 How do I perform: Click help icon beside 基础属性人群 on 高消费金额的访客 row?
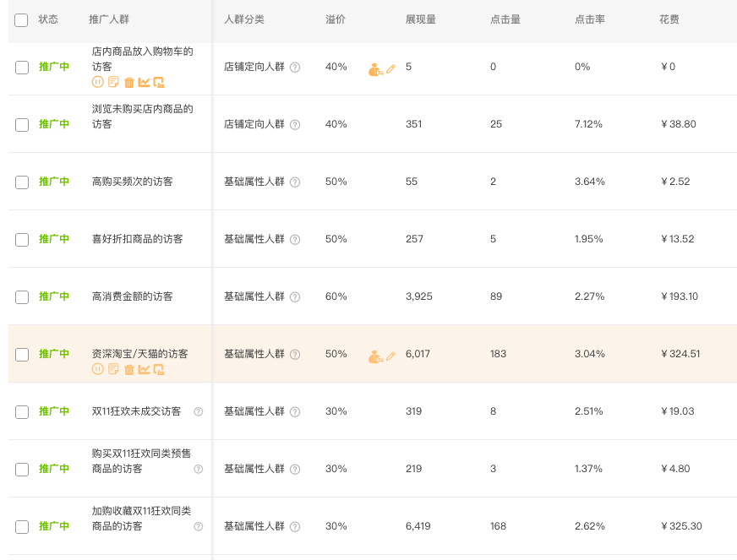(x=294, y=296)
